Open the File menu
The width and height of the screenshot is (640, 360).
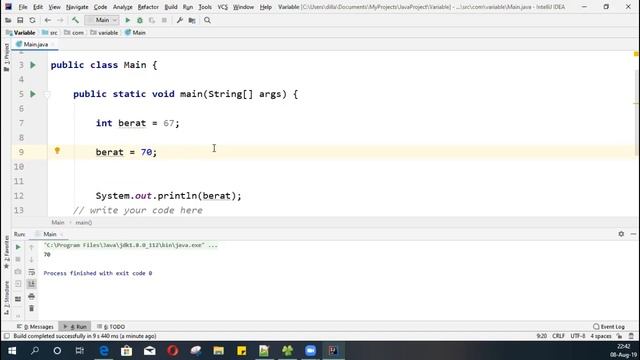[x=23, y=7]
